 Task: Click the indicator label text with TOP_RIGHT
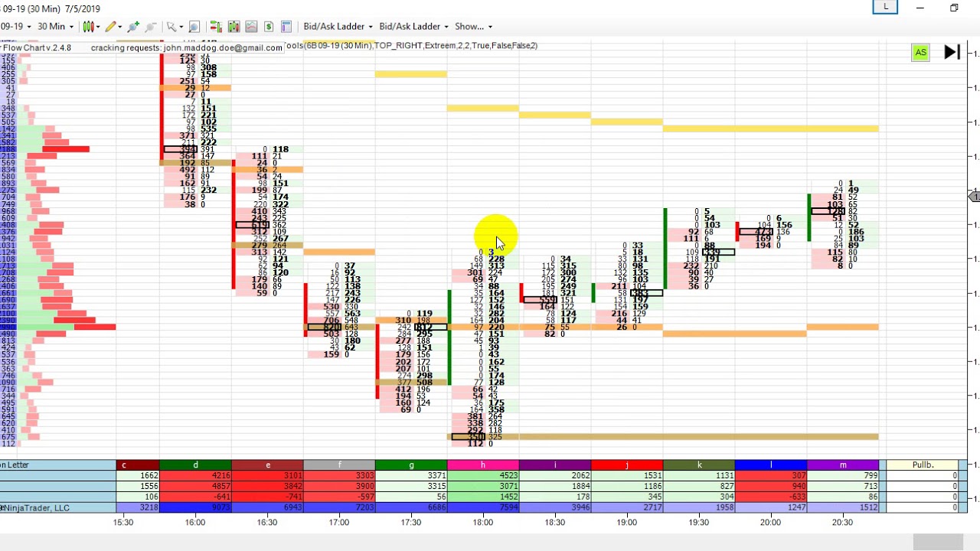(410, 46)
